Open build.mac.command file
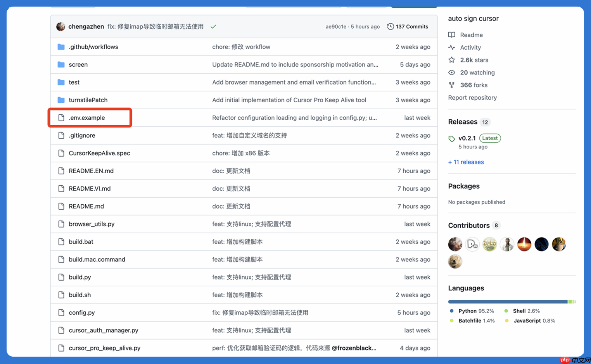Viewport: 591px width, 364px height. click(x=97, y=259)
